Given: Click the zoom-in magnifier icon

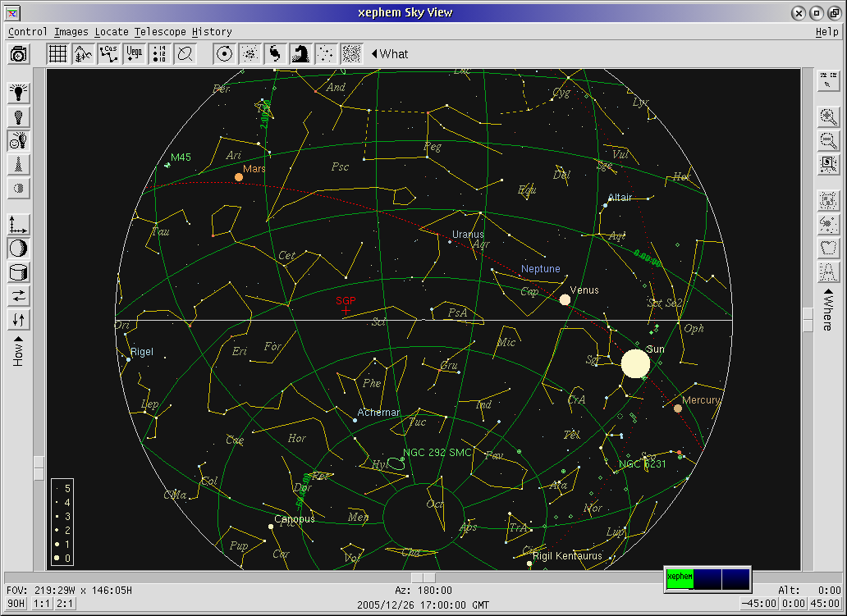Looking at the screenshot, I should pyautogui.click(x=828, y=116).
